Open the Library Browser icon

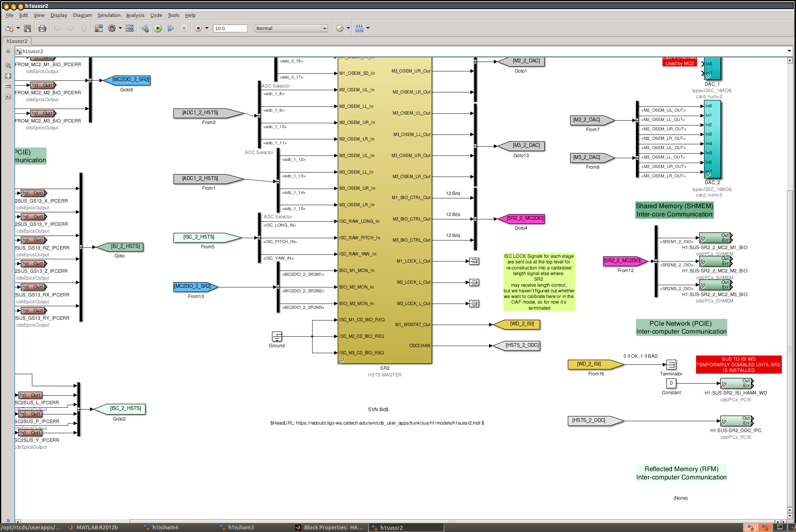coord(98,28)
